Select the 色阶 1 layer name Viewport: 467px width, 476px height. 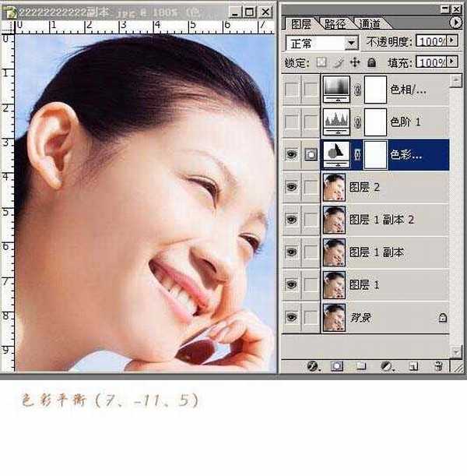pos(406,122)
